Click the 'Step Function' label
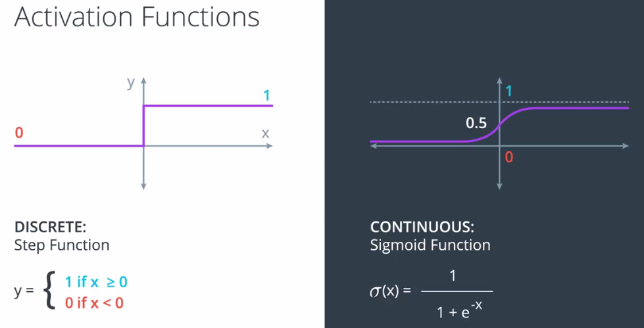This screenshot has height=328, width=644. 62,245
